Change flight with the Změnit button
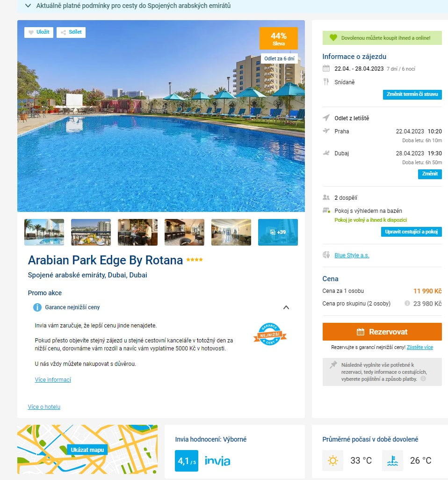This screenshot has height=480, width=448. tap(430, 174)
